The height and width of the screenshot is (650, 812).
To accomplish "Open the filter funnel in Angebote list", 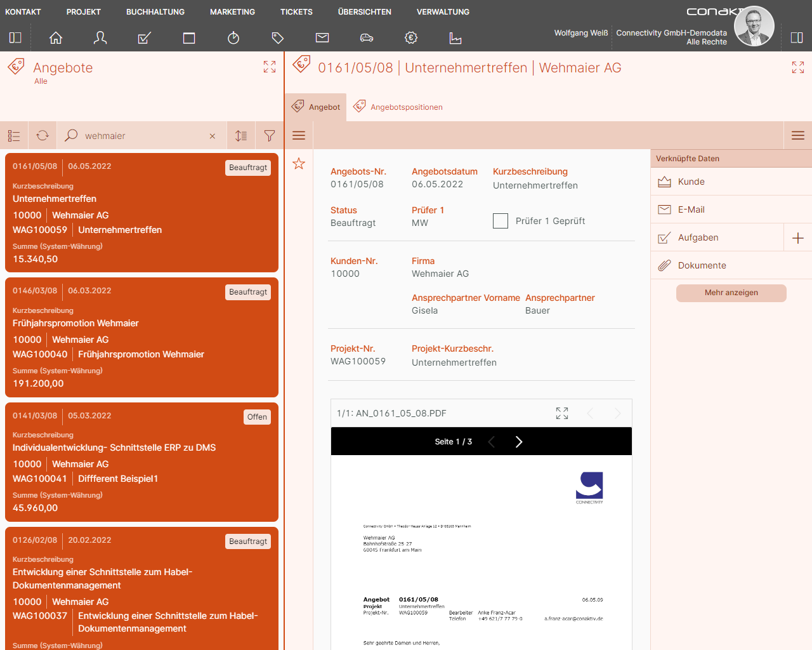I will click(x=270, y=136).
